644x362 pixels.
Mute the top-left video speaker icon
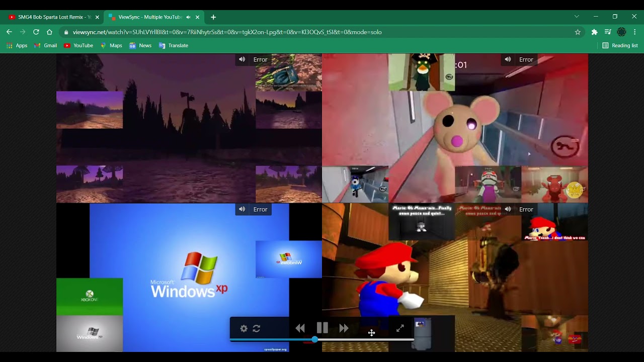click(242, 59)
